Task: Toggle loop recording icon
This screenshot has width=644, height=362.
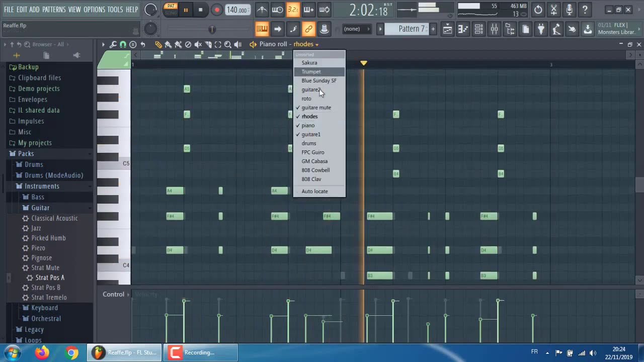Action: (x=325, y=10)
